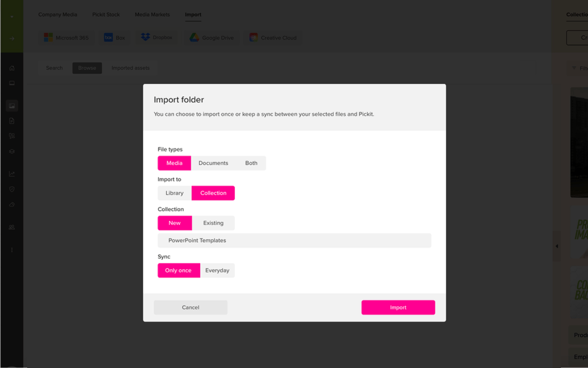The image size is (588, 368).
Task: Select the Users icon in the sidebar
Action: [12, 227]
